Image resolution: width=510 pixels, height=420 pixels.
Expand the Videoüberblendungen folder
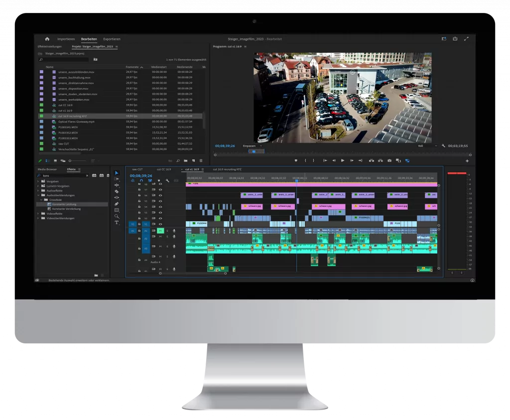click(38, 218)
